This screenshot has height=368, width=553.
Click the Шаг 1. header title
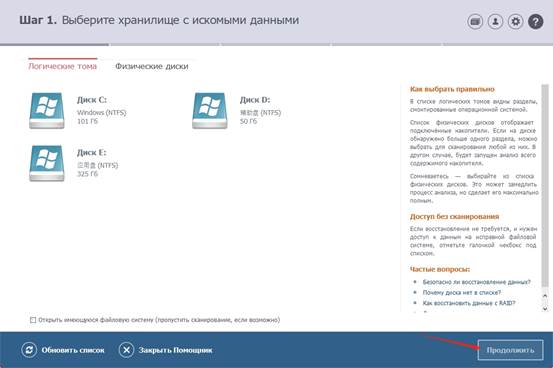point(38,20)
